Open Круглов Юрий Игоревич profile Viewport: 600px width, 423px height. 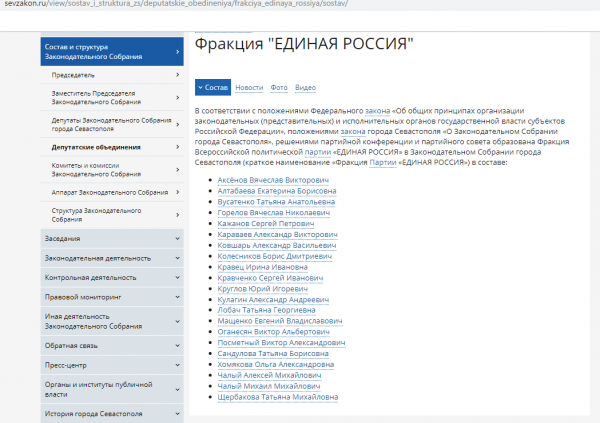tap(262, 289)
